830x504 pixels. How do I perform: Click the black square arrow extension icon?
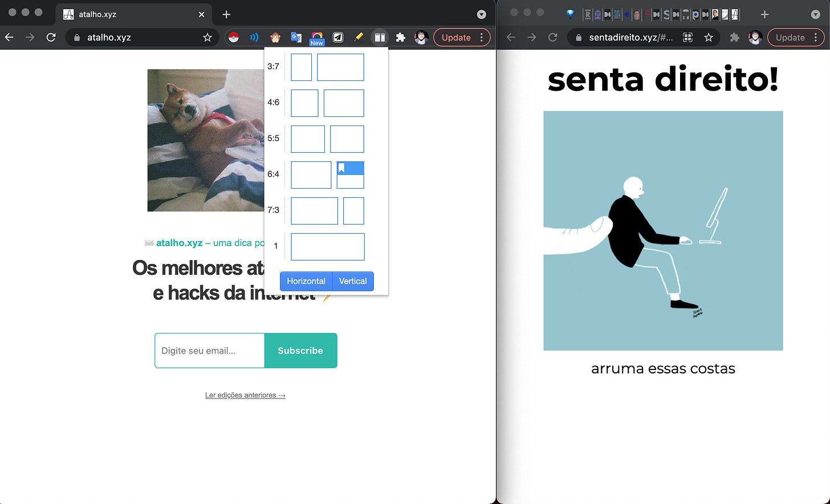(x=338, y=38)
